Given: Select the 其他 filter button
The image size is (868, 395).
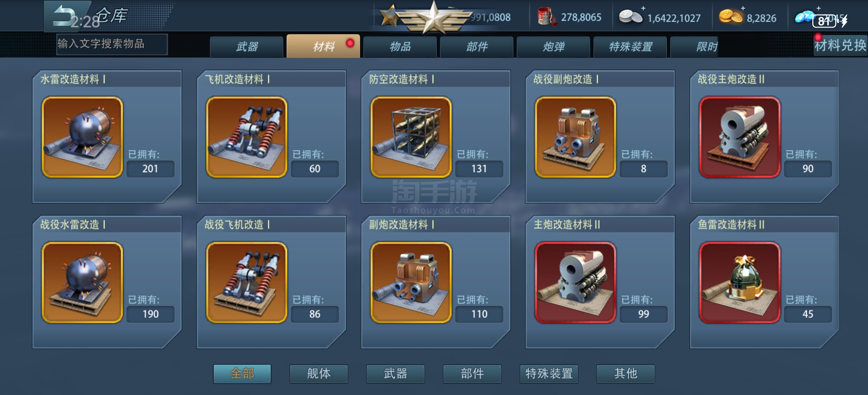Looking at the screenshot, I should tap(626, 374).
